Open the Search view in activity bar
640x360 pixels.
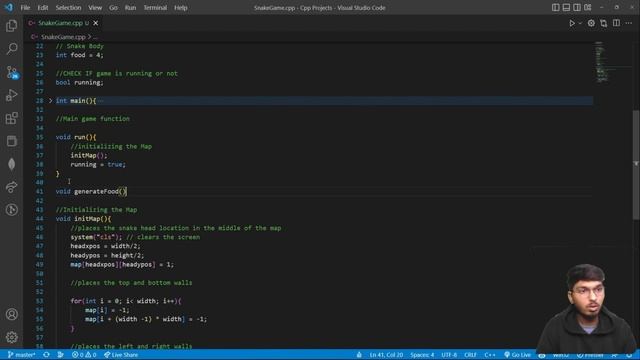click(x=11, y=49)
